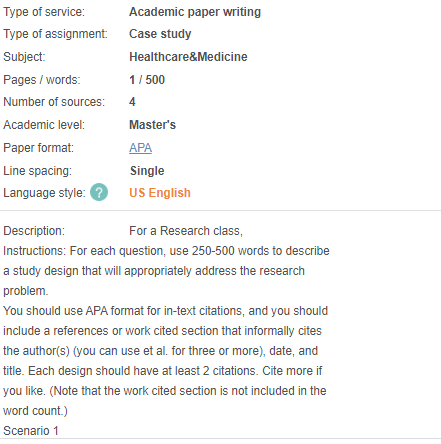Image resolution: width=441 pixels, height=444 pixels.
Task: Click the Case study assignment type value
Action: 160,34
